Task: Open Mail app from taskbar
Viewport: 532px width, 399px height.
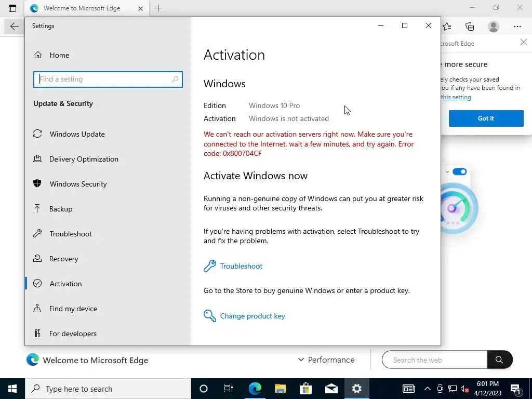Action: pos(331,389)
